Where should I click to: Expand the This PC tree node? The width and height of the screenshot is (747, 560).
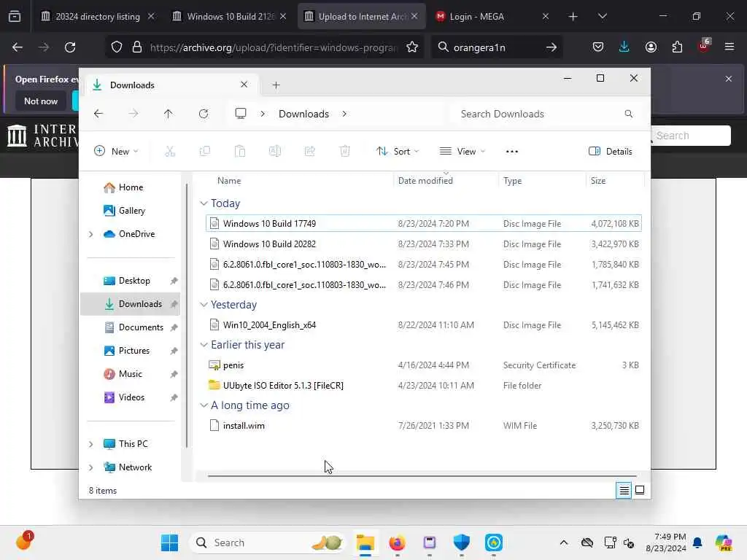click(x=91, y=444)
